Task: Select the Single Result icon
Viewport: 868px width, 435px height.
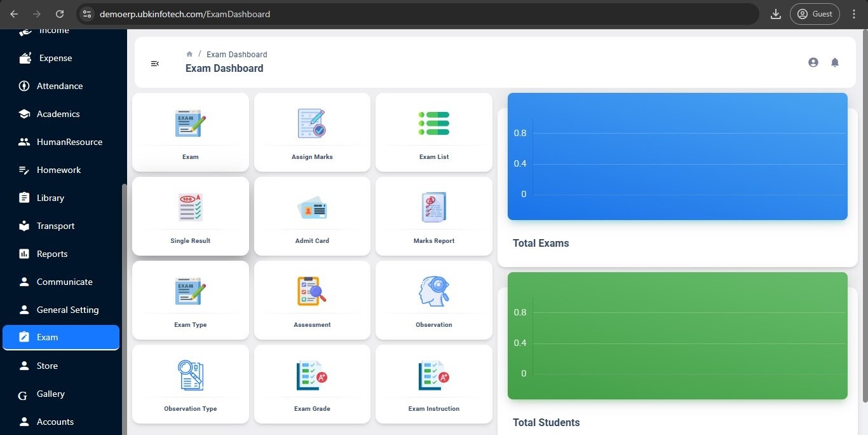Action: [x=190, y=207]
